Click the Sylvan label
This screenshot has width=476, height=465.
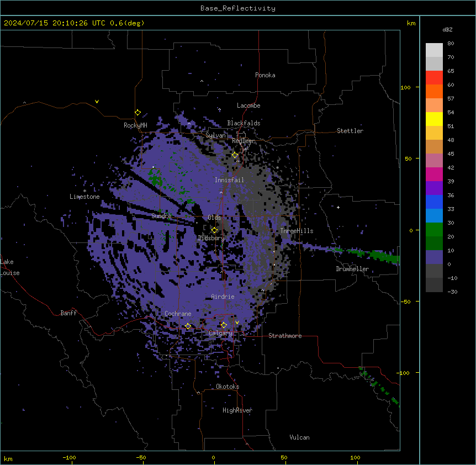(x=215, y=135)
